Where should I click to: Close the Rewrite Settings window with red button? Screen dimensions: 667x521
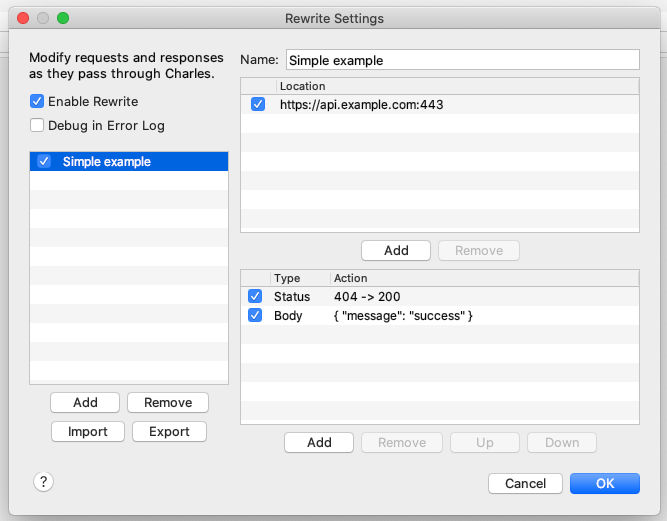(23, 18)
